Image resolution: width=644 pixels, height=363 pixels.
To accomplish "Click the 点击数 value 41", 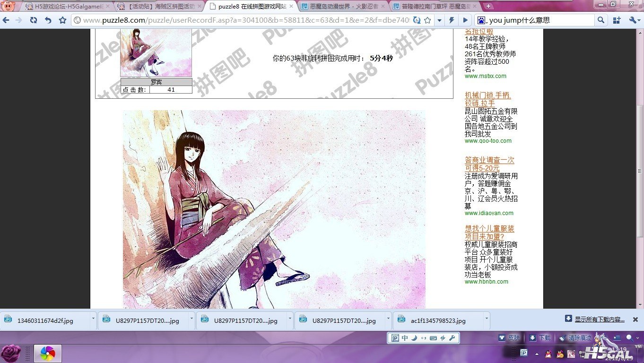I will click(171, 89).
